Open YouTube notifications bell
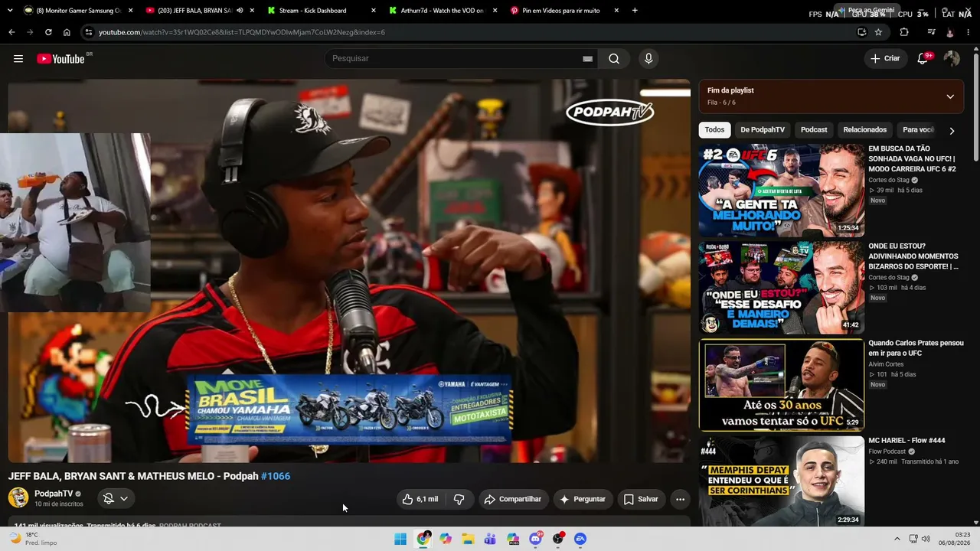980x551 pixels. tap(923, 58)
